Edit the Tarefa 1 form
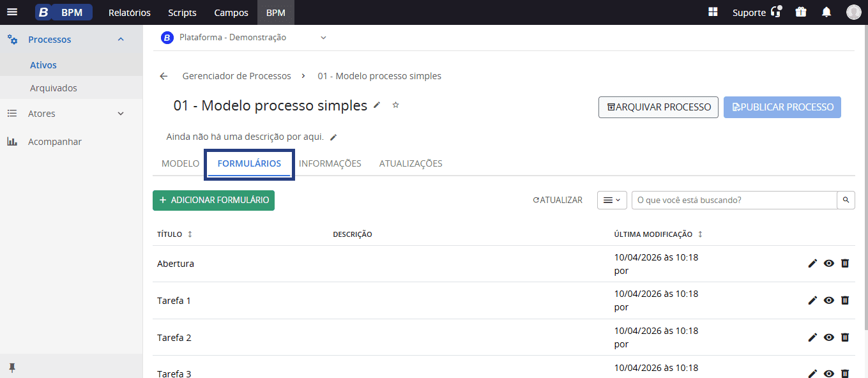 click(812, 300)
